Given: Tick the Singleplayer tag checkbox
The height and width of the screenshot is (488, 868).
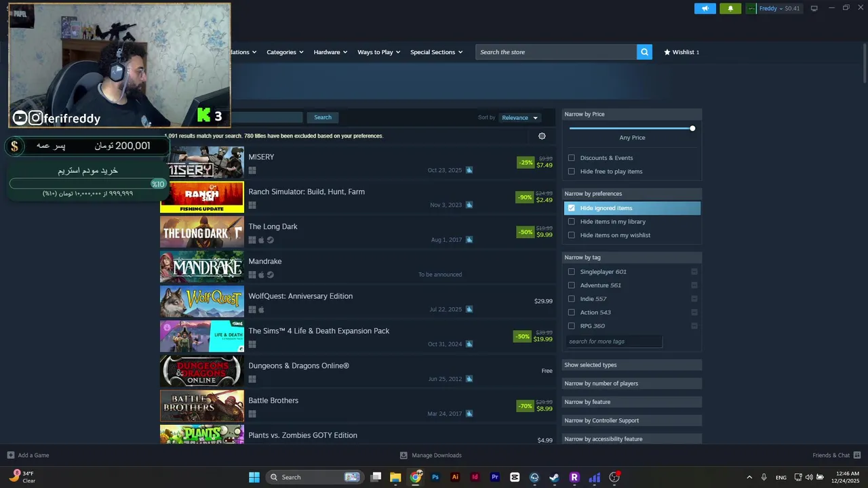Looking at the screenshot, I should pyautogui.click(x=571, y=272).
